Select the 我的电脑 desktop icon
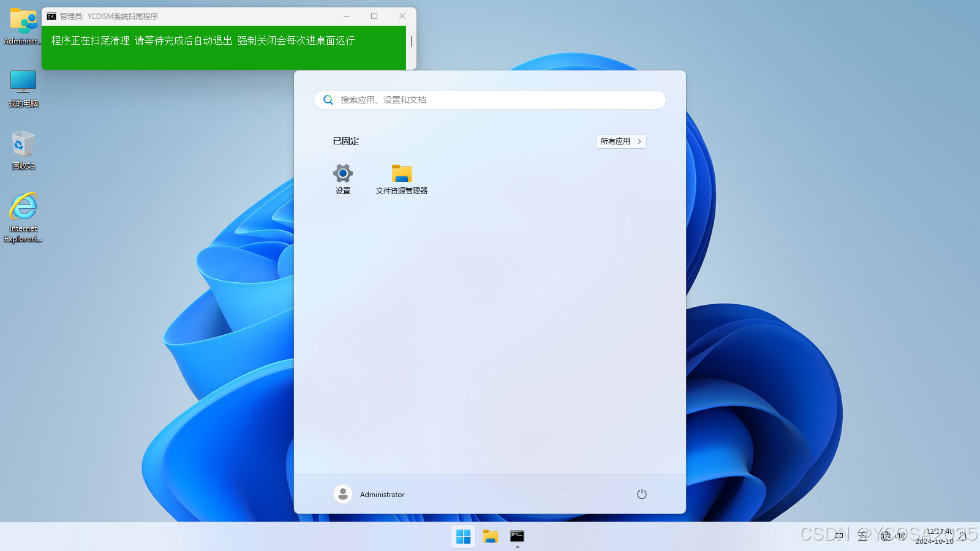 23,88
